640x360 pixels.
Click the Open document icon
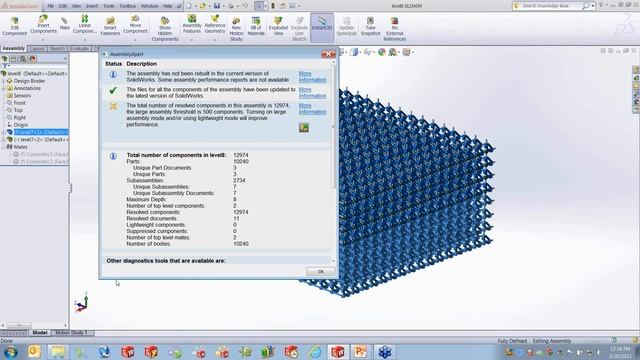(202, 6)
